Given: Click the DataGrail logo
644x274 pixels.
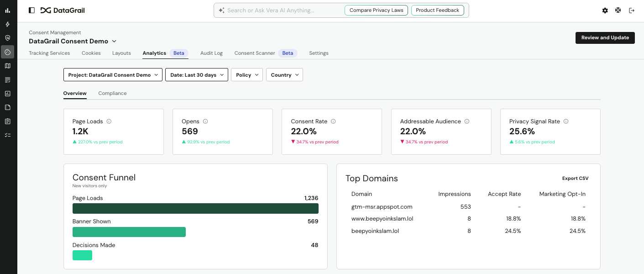Looking at the screenshot, I should tap(63, 10).
